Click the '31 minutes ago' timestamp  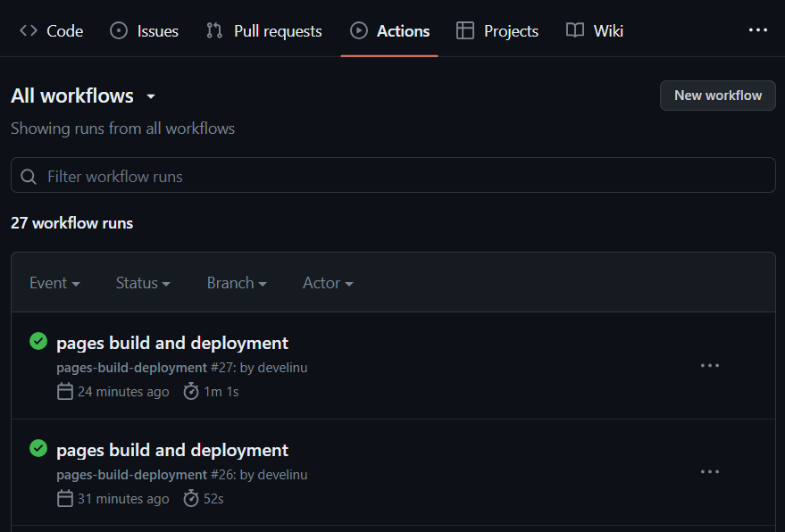pos(123,498)
